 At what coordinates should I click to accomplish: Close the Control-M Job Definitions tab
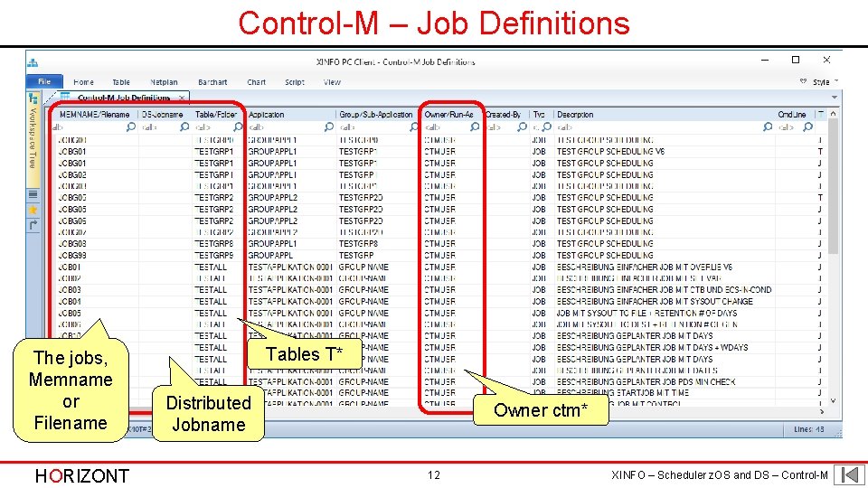pos(182,98)
